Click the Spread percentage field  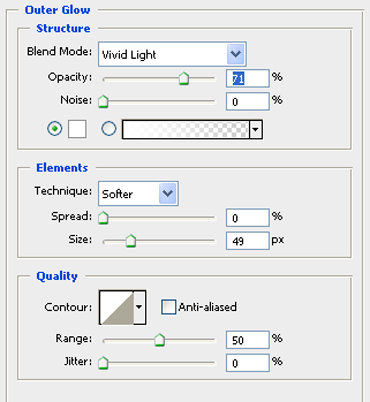(x=247, y=218)
